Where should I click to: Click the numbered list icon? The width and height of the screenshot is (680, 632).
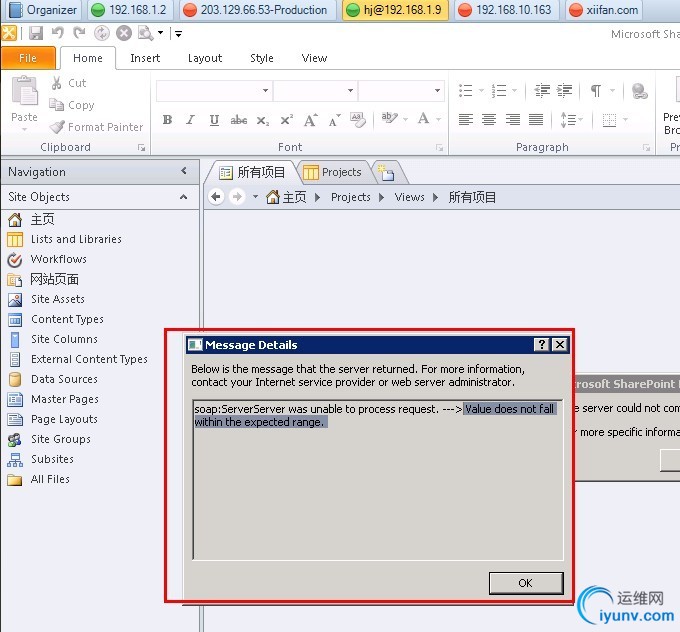pyautogui.click(x=499, y=91)
